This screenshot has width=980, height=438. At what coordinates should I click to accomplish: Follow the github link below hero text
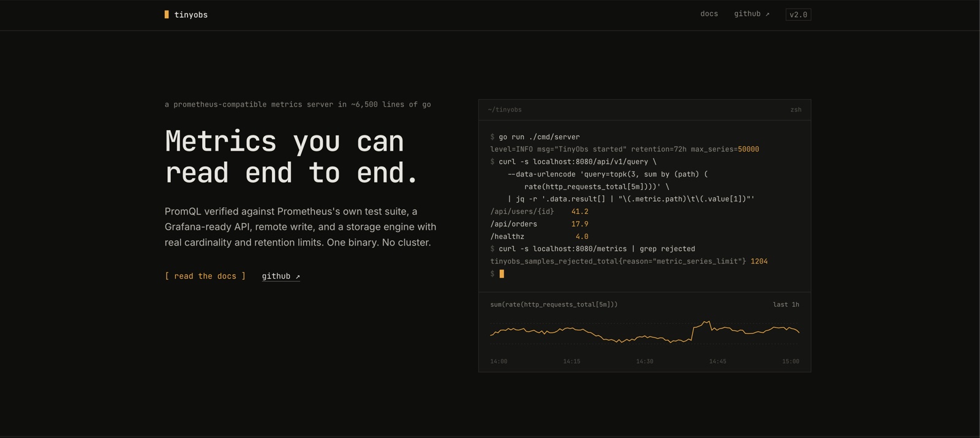pyautogui.click(x=281, y=276)
